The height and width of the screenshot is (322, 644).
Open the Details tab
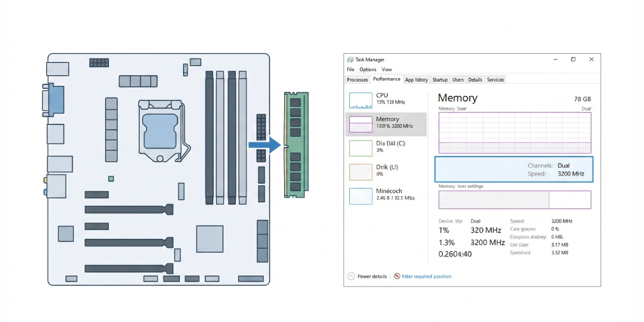point(475,80)
